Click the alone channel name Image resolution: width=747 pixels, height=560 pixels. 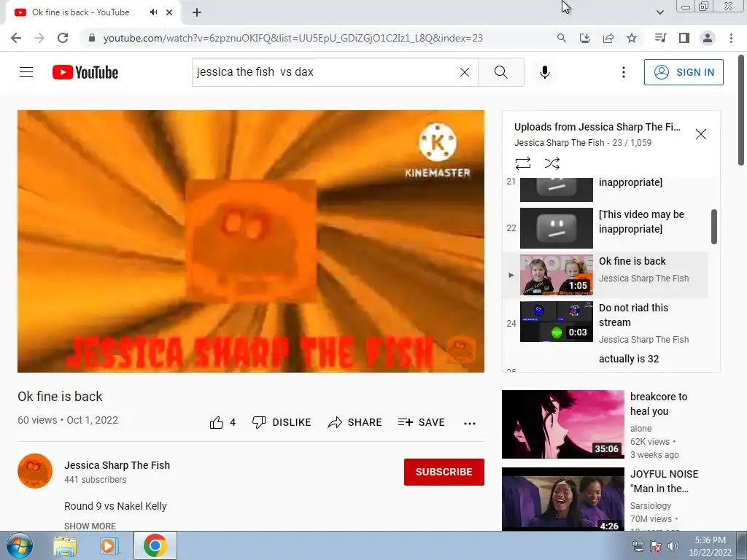pyautogui.click(x=640, y=429)
